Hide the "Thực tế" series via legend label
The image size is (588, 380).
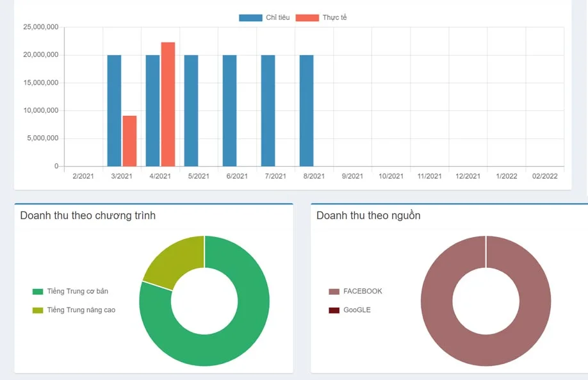tap(334, 18)
